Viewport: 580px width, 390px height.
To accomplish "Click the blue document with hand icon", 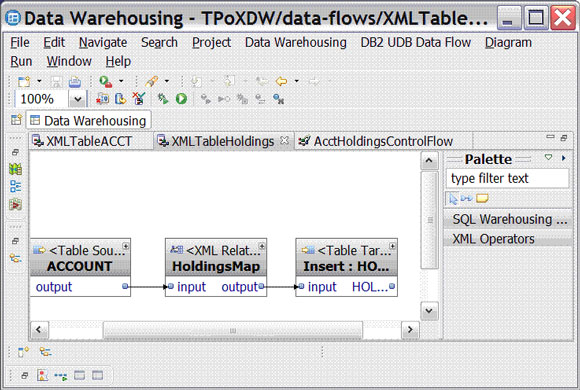I will click(121, 99).
